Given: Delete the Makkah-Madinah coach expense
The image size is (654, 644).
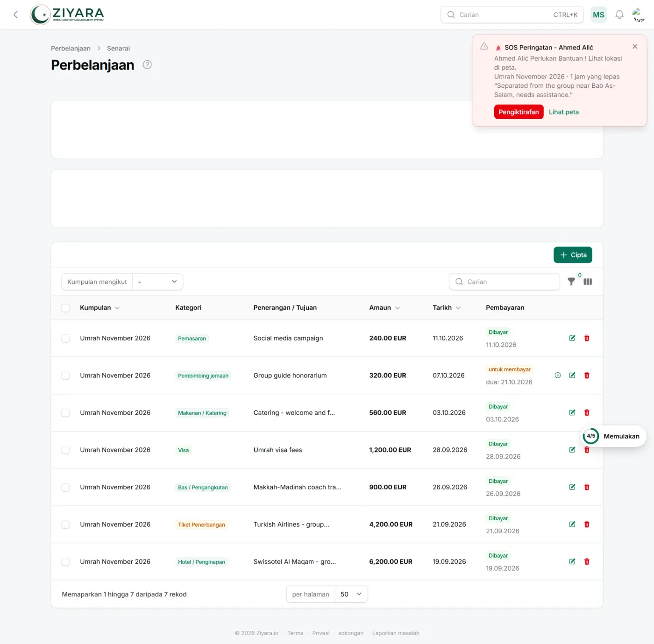Looking at the screenshot, I should point(587,487).
